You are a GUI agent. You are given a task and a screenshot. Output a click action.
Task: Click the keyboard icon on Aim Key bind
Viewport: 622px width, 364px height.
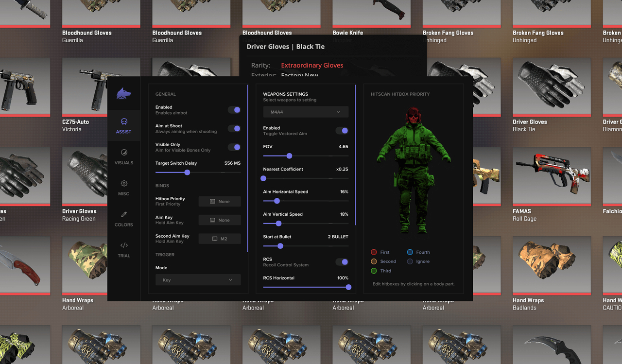(x=214, y=220)
